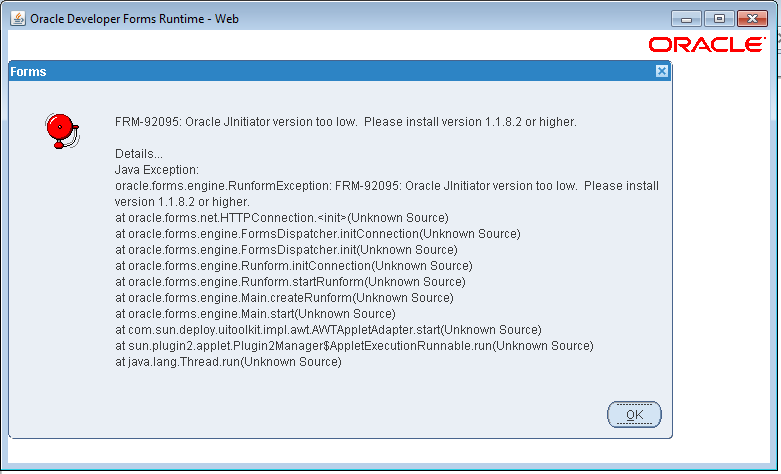Click the FormsDispatcher.initConnection stack trace line

point(318,234)
